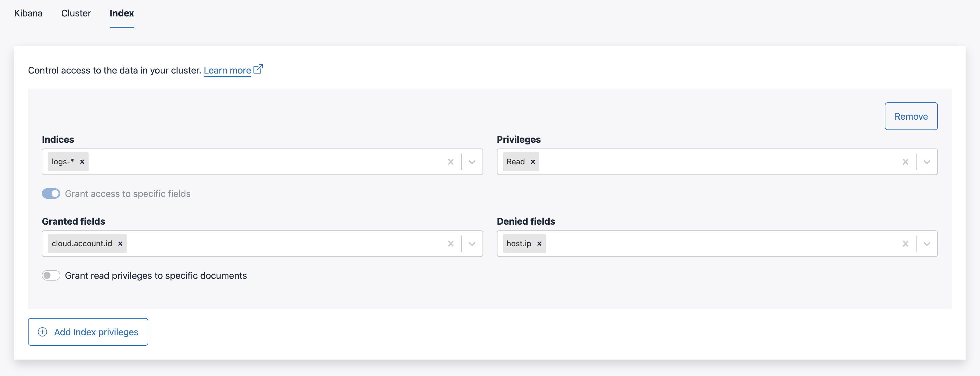This screenshot has height=376, width=980.
Task: Remove the host.ip denied field
Action: click(x=539, y=243)
